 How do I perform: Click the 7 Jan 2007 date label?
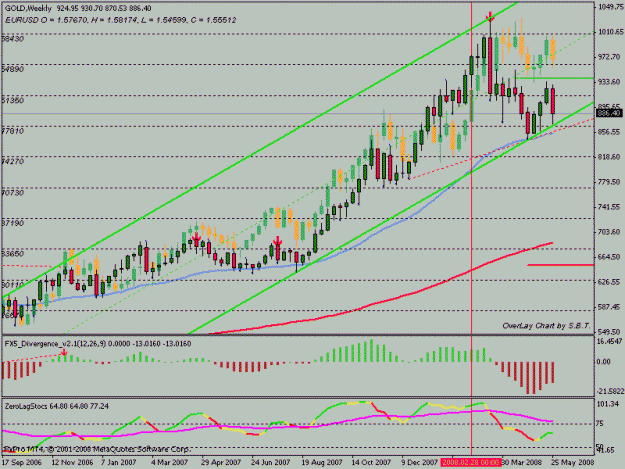[x=118, y=462]
